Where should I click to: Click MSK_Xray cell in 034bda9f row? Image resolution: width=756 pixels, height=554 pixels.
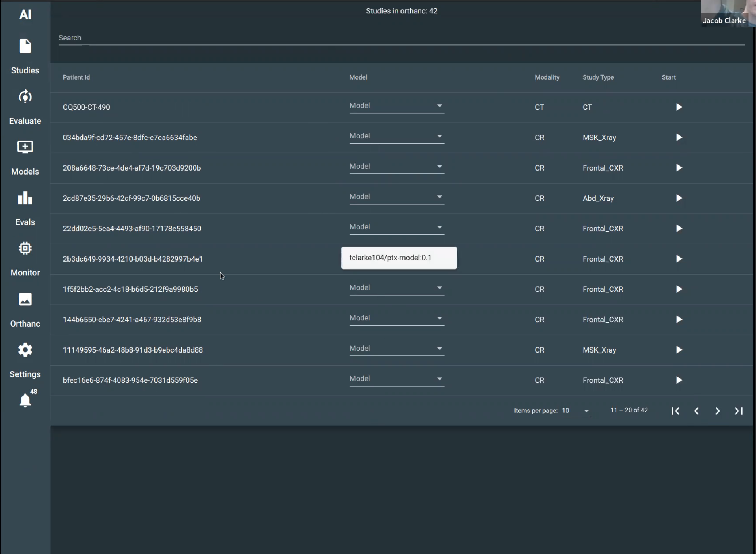coord(599,138)
